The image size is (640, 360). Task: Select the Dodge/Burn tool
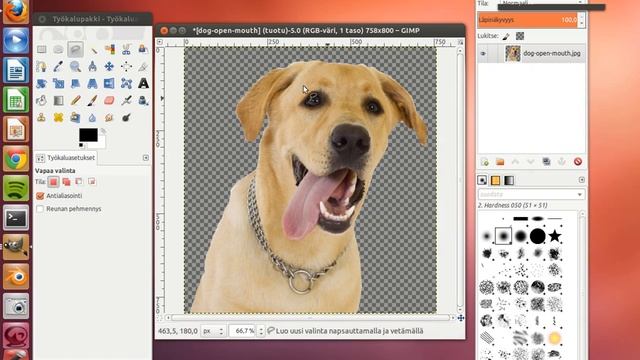[126, 118]
